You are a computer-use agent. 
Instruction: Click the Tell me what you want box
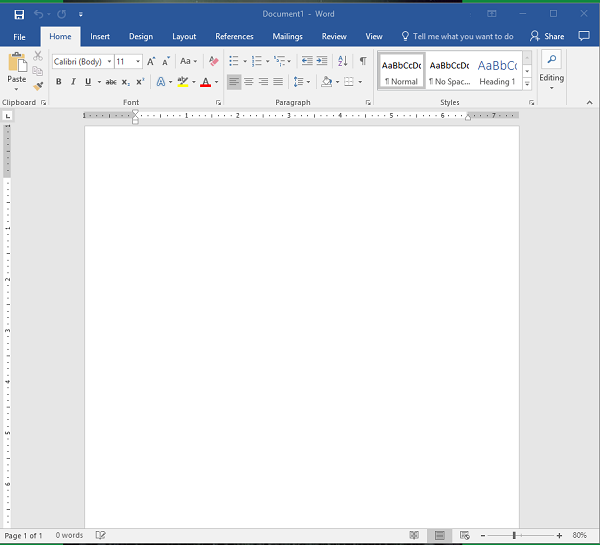pos(462,36)
